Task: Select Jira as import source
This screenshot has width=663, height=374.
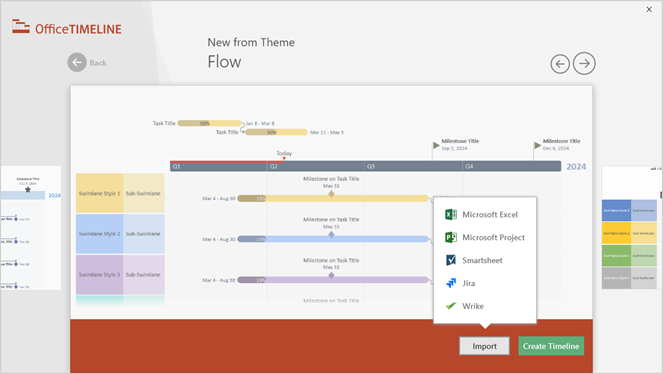Action: [x=485, y=283]
